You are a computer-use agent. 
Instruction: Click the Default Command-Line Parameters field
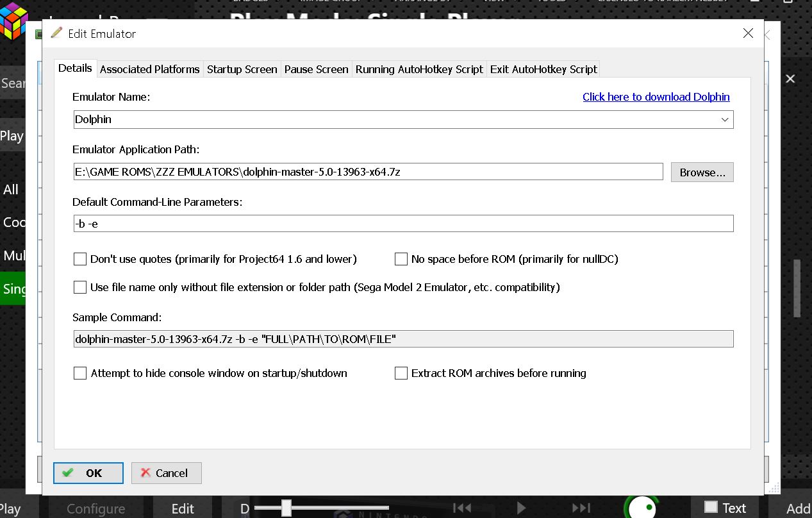pyautogui.click(x=403, y=223)
